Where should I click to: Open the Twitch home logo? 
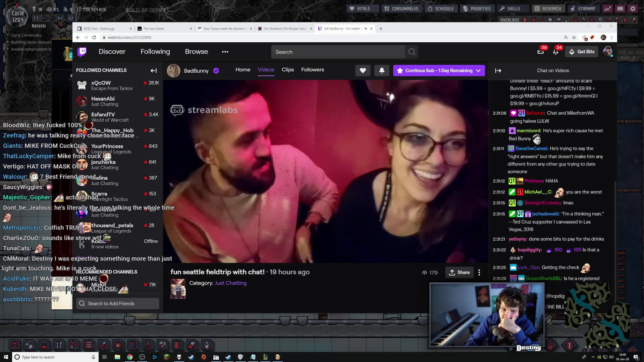tap(82, 52)
